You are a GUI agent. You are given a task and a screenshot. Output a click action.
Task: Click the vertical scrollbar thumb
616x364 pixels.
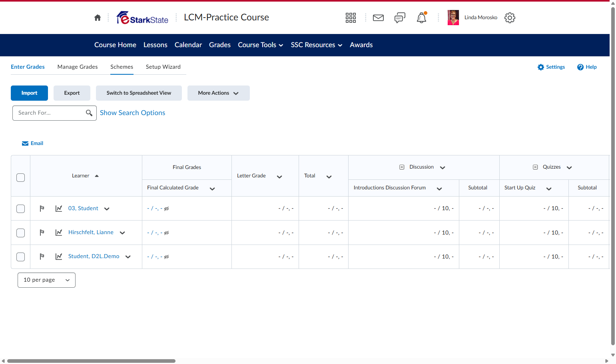(x=613, y=176)
